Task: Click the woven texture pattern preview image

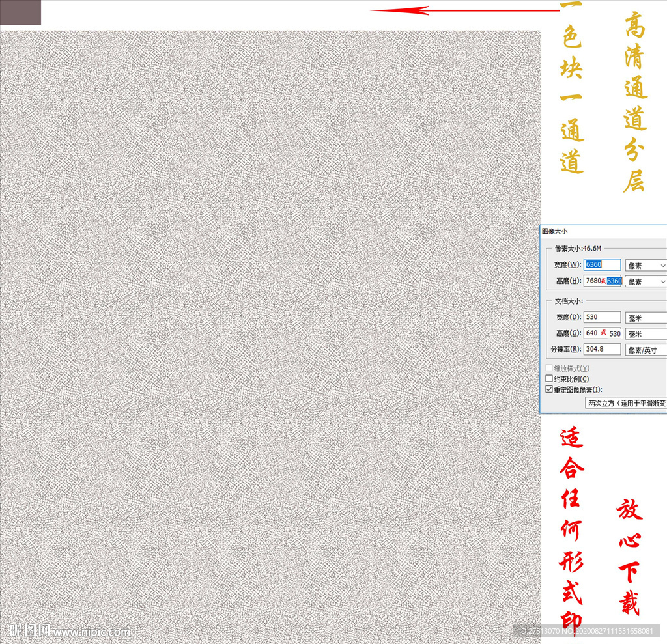Action: pos(270,336)
